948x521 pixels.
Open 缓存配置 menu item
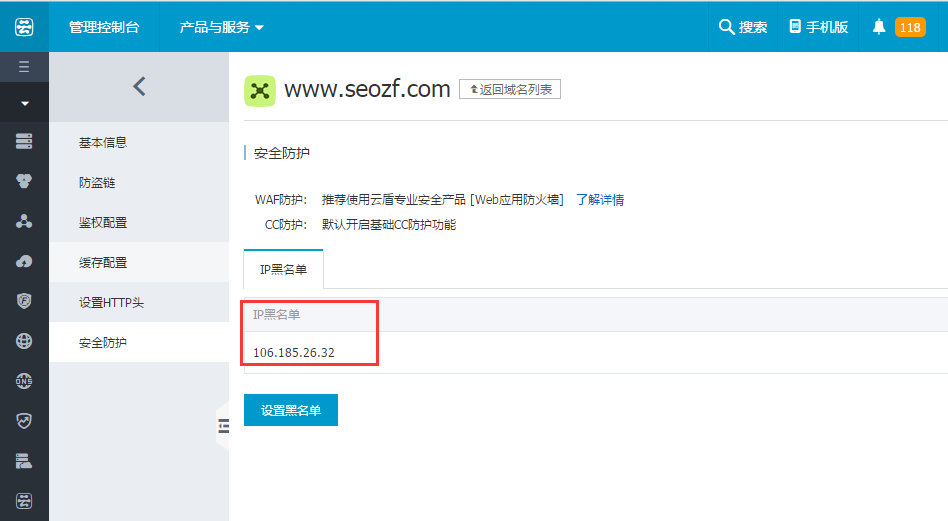point(103,263)
